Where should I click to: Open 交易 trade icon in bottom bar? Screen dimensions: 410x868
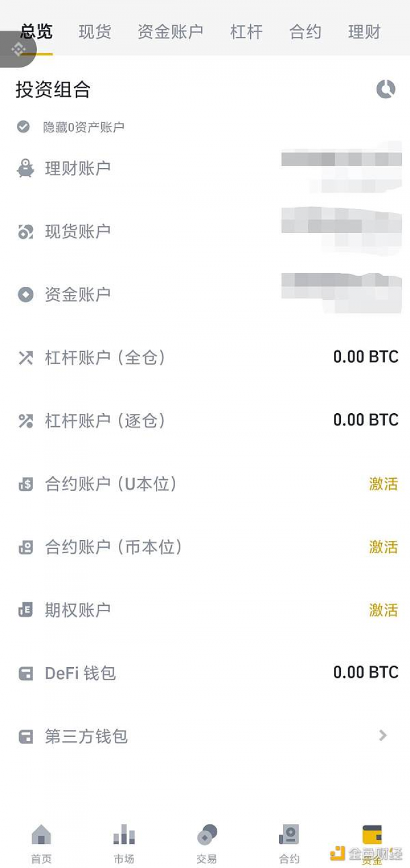coord(207,834)
